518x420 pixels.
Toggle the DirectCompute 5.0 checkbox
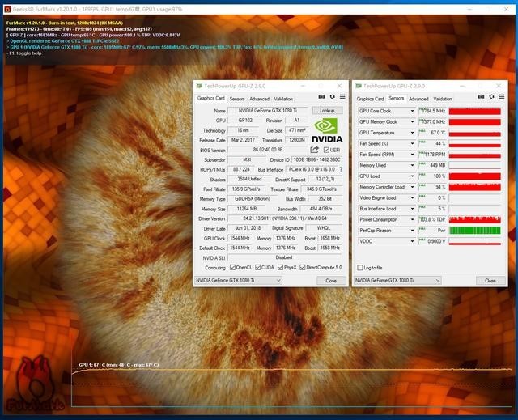click(302, 267)
